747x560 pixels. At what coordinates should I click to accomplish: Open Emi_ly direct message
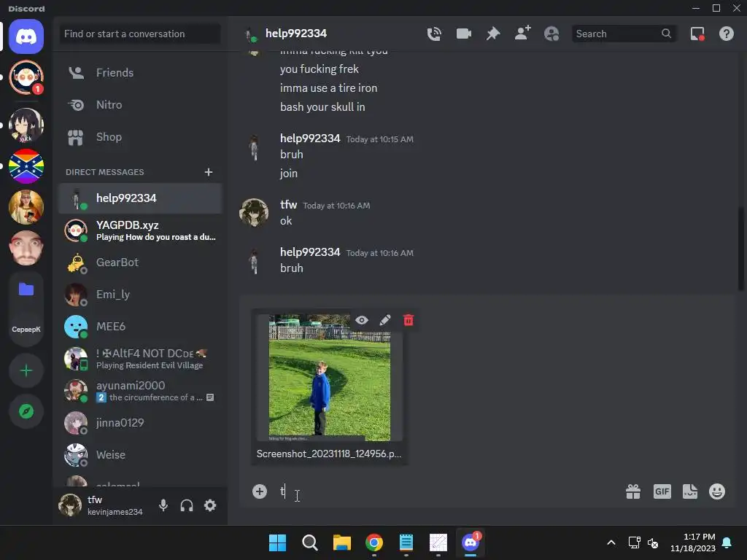[x=140, y=295]
